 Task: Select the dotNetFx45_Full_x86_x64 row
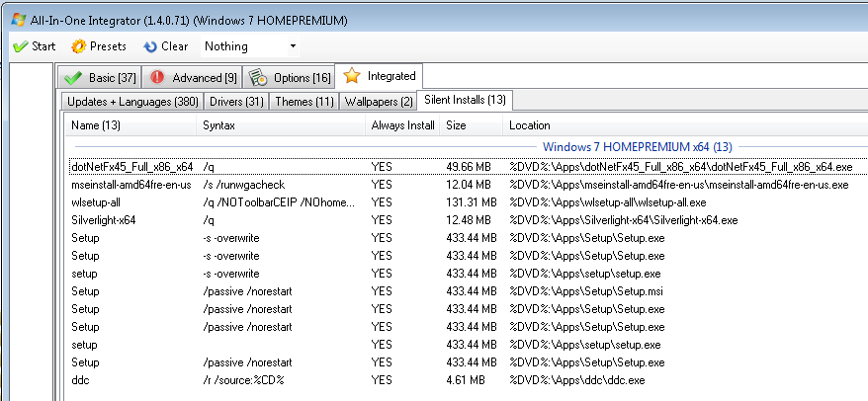coord(132,167)
